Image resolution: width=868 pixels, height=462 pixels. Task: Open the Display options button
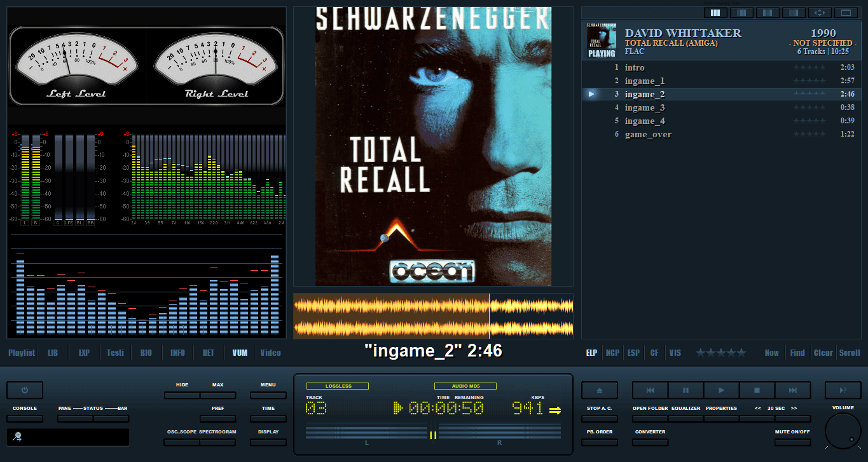click(268, 442)
